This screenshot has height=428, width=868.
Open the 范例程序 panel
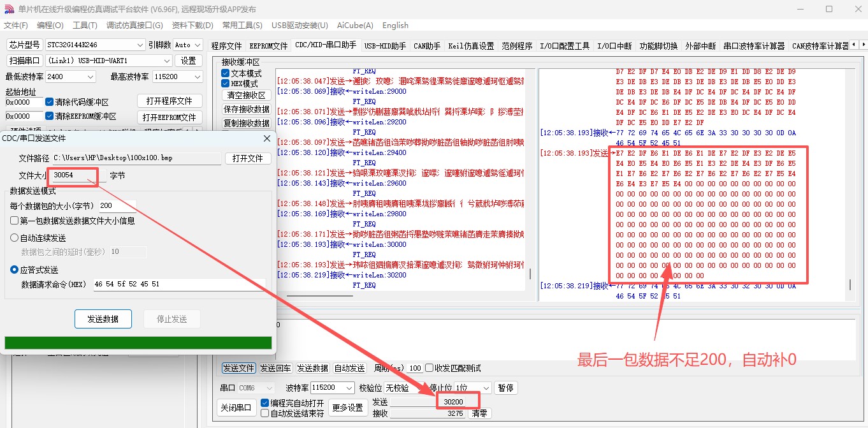pos(517,45)
